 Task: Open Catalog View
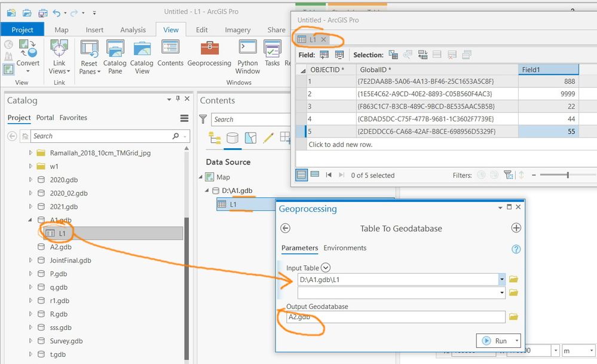(142, 56)
